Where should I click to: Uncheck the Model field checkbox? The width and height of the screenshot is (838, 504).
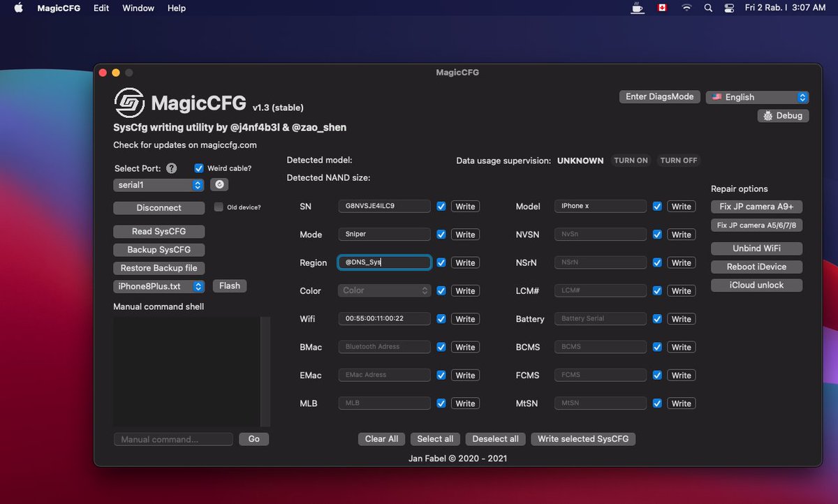tap(657, 206)
